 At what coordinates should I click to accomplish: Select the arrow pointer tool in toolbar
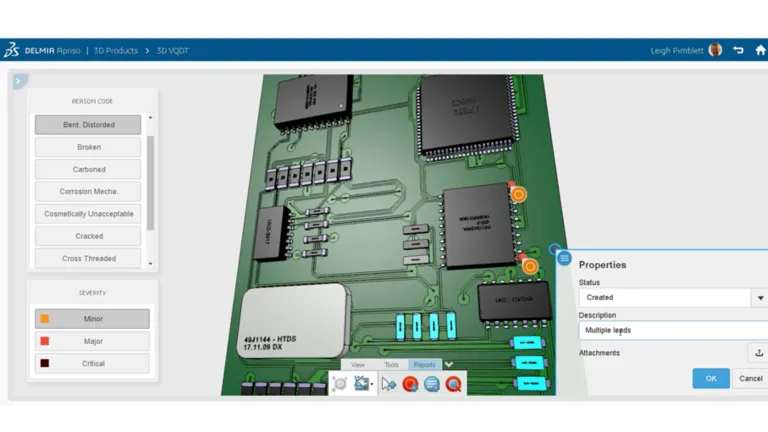click(388, 384)
